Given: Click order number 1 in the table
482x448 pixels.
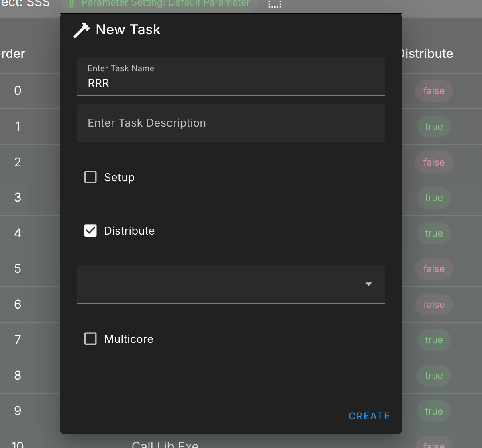Looking at the screenshot, I should point(18,127).
